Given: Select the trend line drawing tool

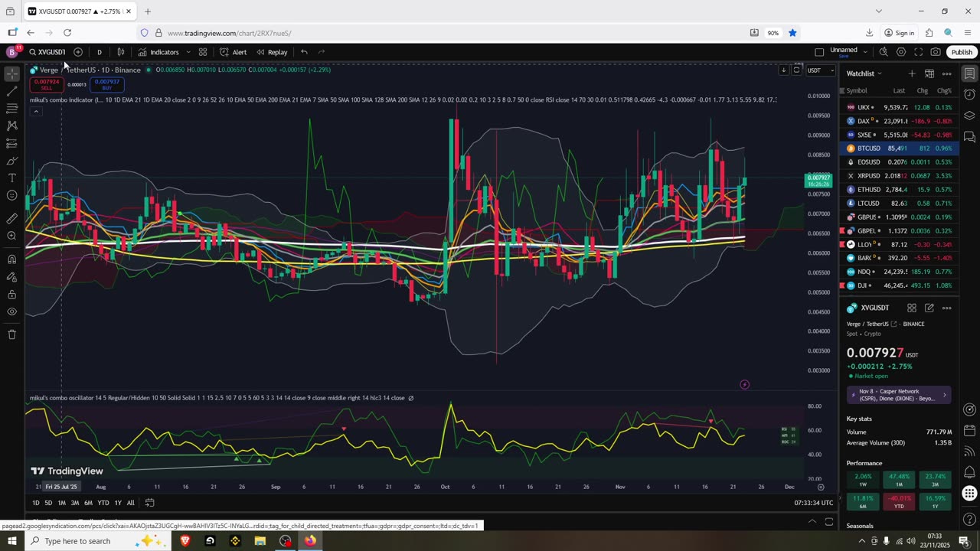Looking at the screenshot, I should click(11, 91).
